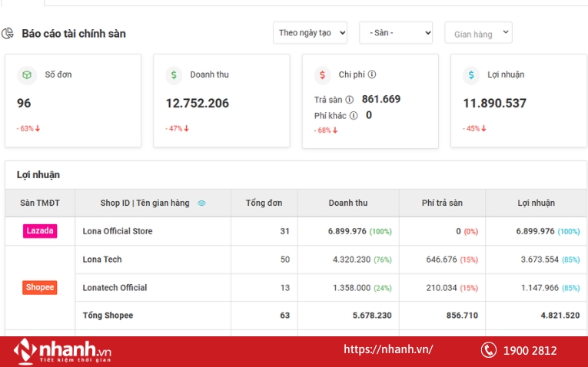Click the red dollar icon beside Chi phí
This screenshot has height=367, width=588.
click(323, 75)
